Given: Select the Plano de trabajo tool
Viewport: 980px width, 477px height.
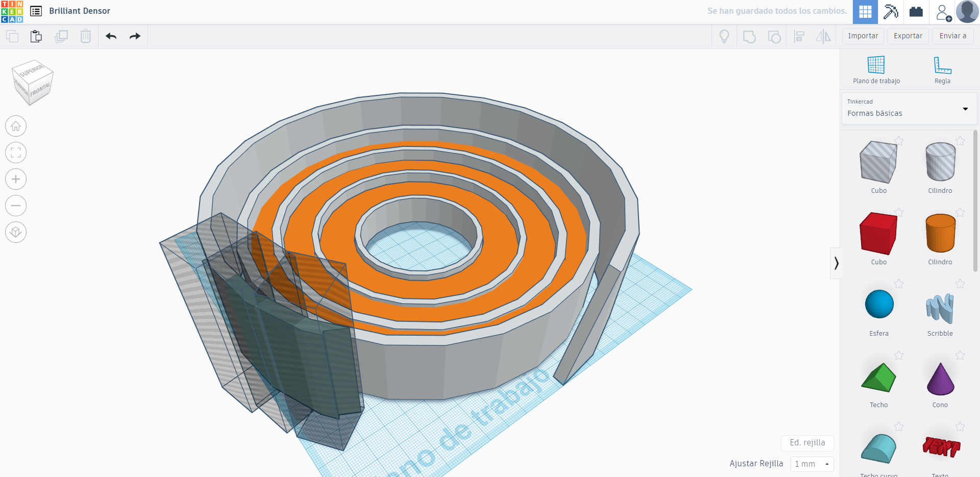Looking at the screenshot, I should point(876,70).
